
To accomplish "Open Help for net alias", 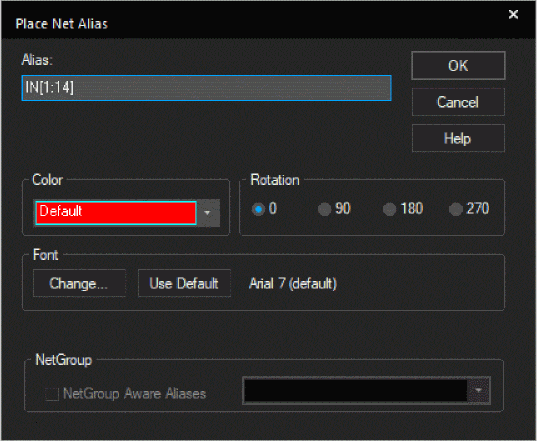I will coord(458,138).
